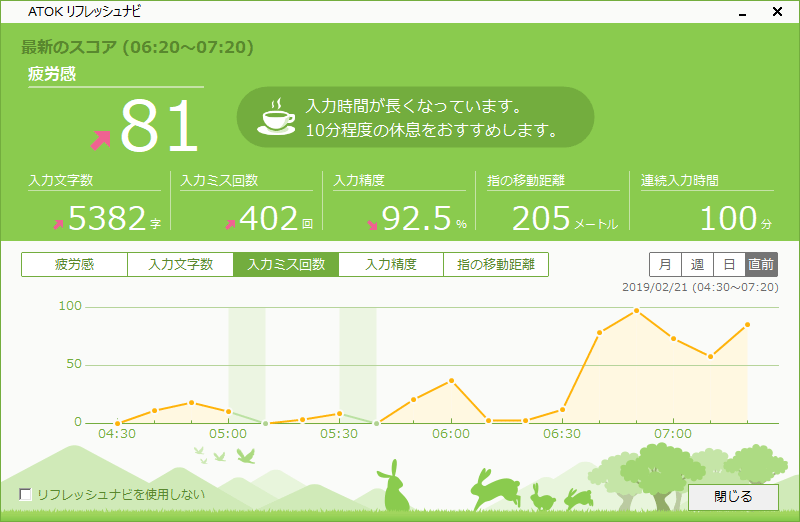Switch graph range to 日
This screenshot has width=800, height=522.
click(729, 264)
